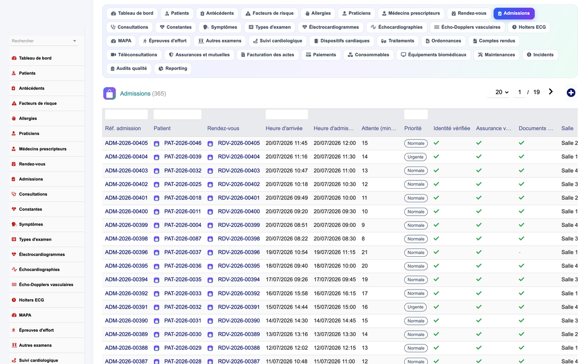Sort by Identité vérifiée column header
This screenshot has height=364, width=588.
point(452,128)
